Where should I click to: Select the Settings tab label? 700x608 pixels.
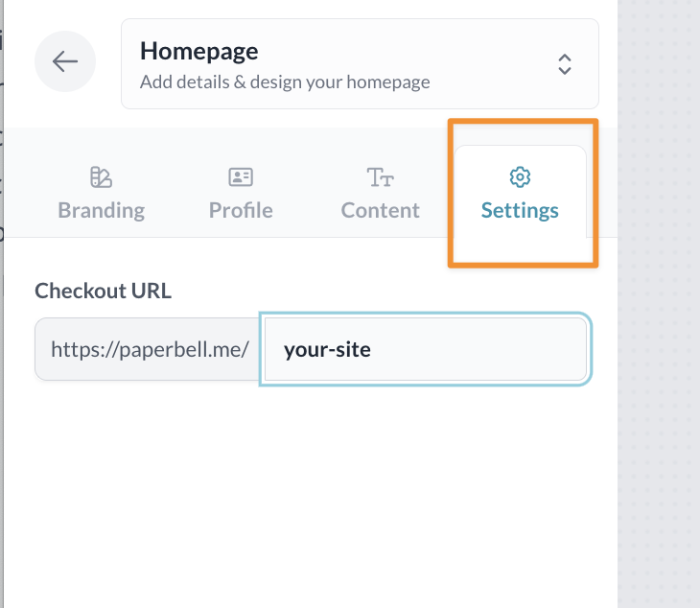520,210
